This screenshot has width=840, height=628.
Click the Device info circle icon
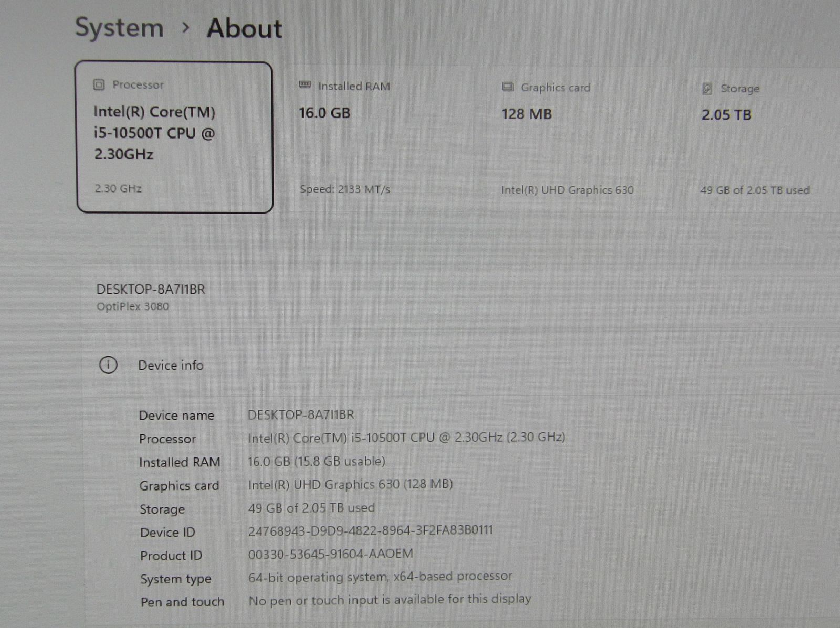pyautogui.click(x=109, y=365)
